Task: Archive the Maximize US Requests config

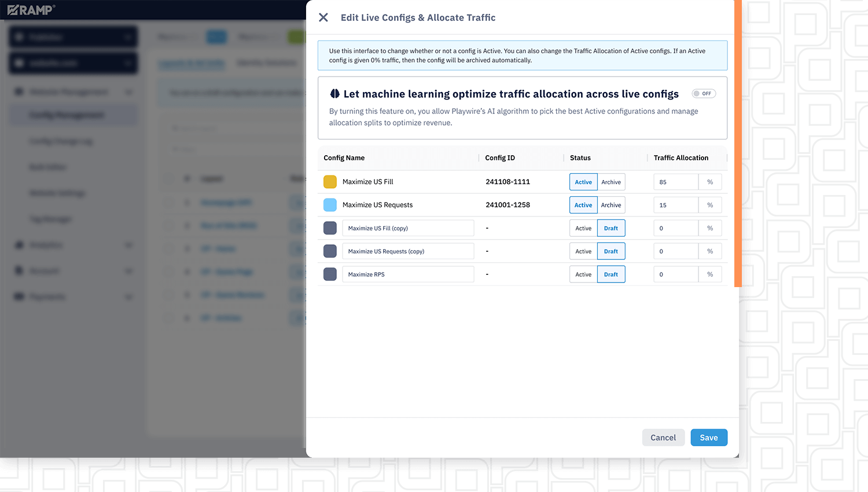Action: tap(611, 205)
